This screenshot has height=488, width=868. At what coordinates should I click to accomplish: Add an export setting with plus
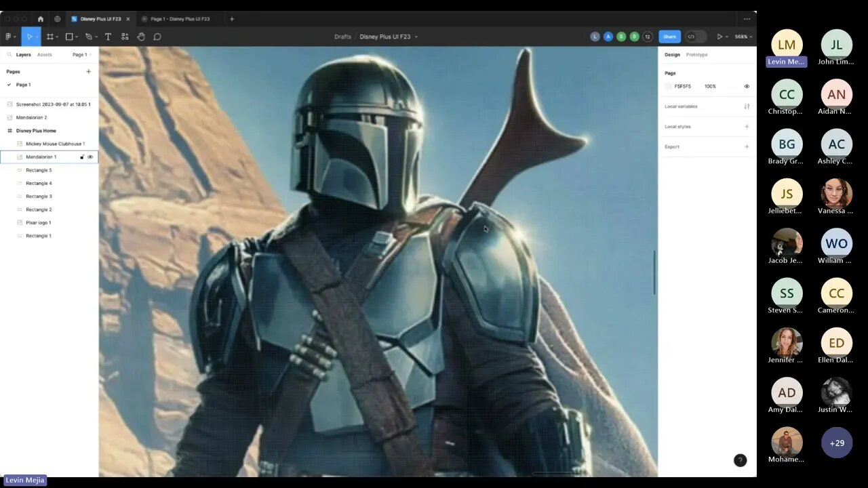[747, 146]
